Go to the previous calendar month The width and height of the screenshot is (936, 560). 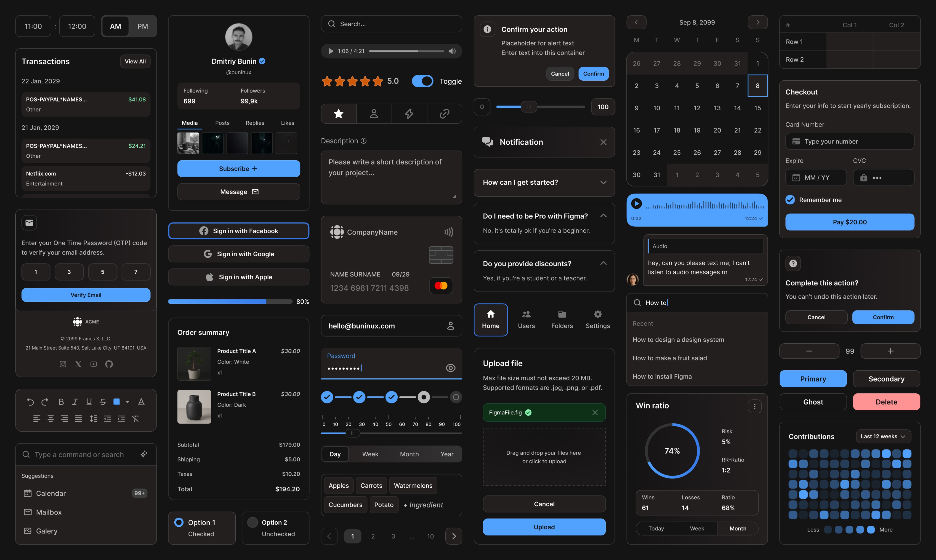pyautogui.click(x=636, y=22)
